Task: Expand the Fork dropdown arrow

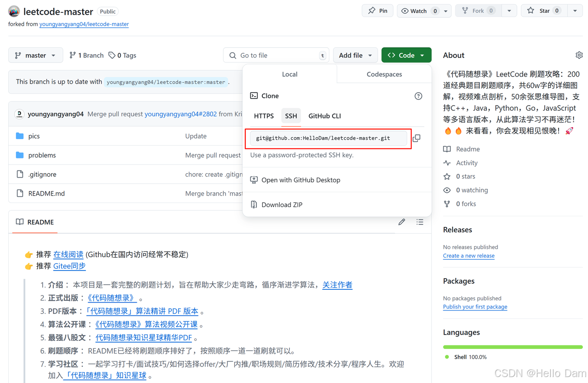Action: coord(509,11)
